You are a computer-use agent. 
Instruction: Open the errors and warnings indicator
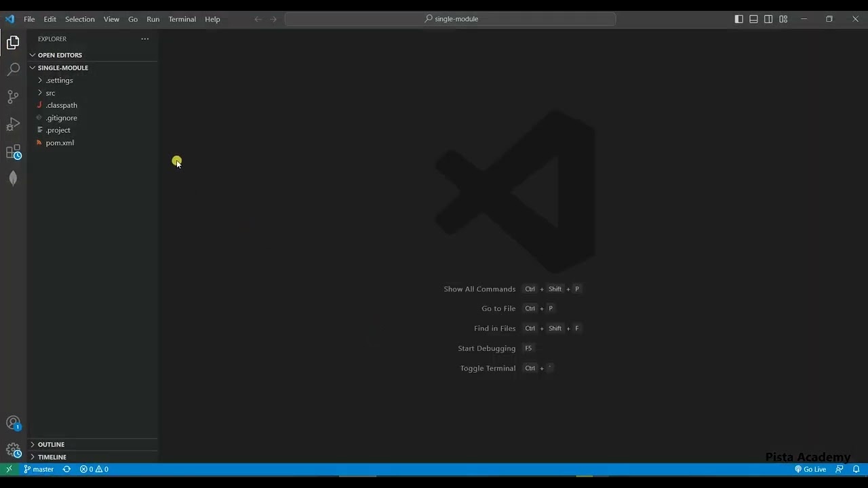[x=94, y=469]
